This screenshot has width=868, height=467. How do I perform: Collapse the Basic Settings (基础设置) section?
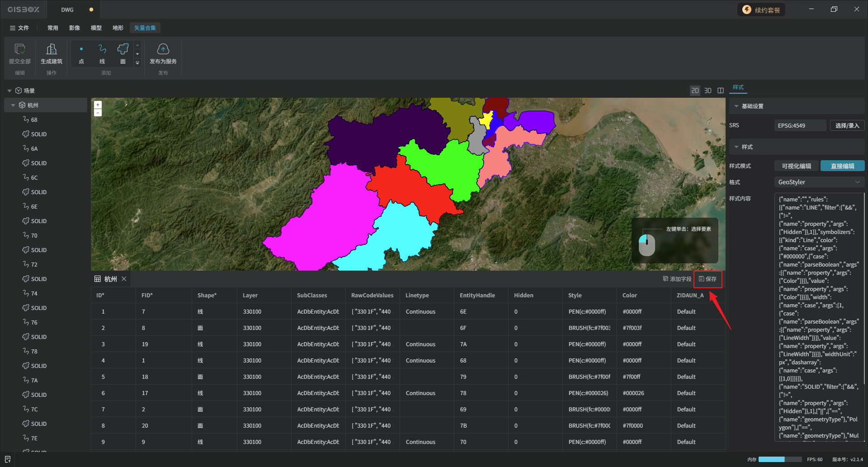736,106
